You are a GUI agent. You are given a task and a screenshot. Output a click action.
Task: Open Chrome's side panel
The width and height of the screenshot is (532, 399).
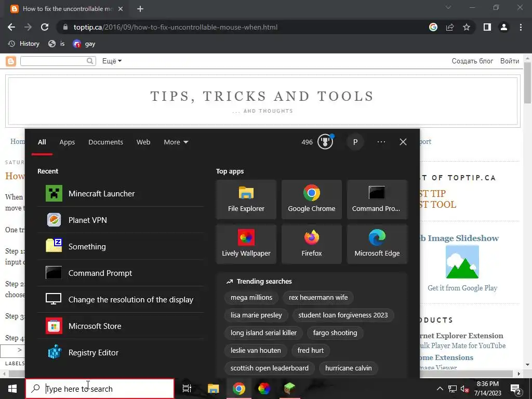(487, 27)
